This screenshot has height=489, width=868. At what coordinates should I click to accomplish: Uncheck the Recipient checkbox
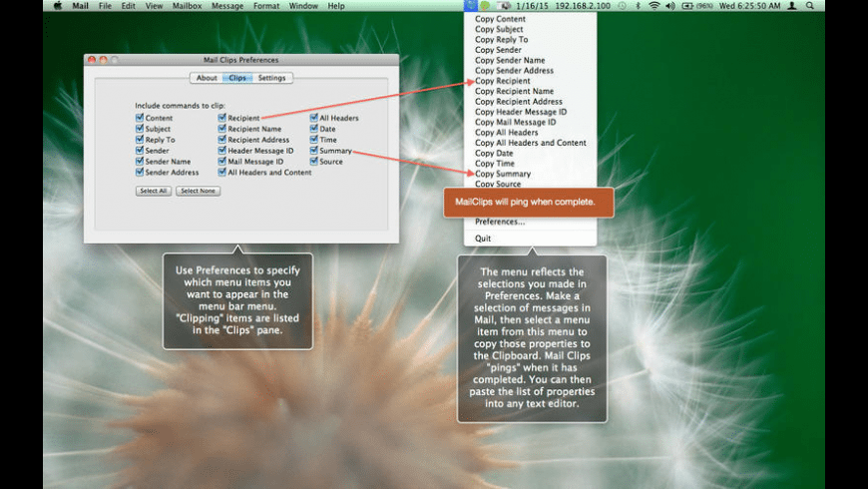[x=221, y=118]
